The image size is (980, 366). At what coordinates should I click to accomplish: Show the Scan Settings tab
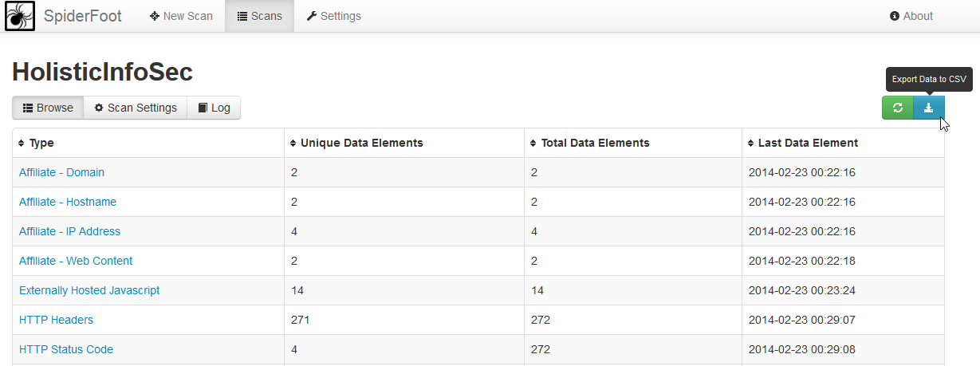point(136,108)
